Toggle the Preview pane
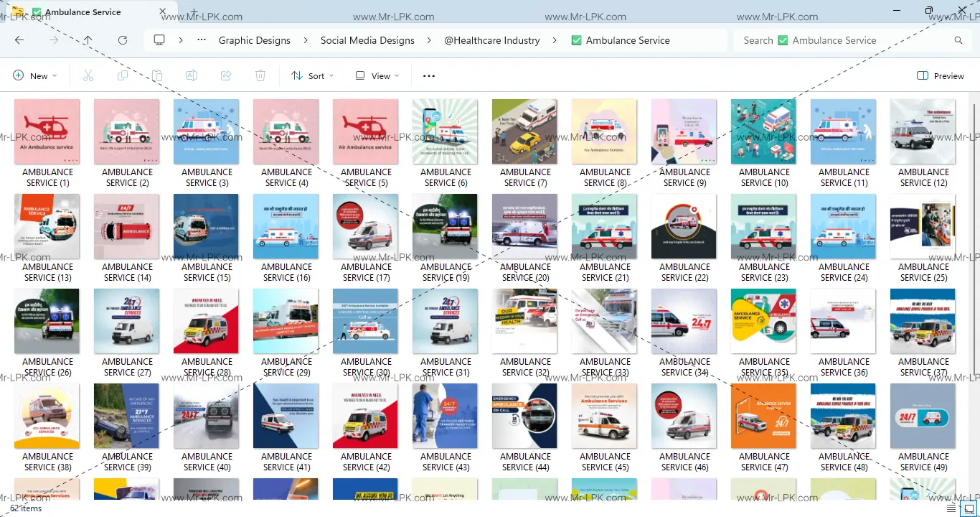This screenshot has width=980, height=517. 940,76
